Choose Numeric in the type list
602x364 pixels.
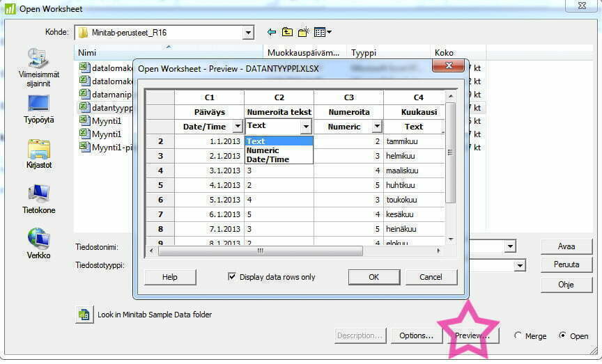(279, 150)
